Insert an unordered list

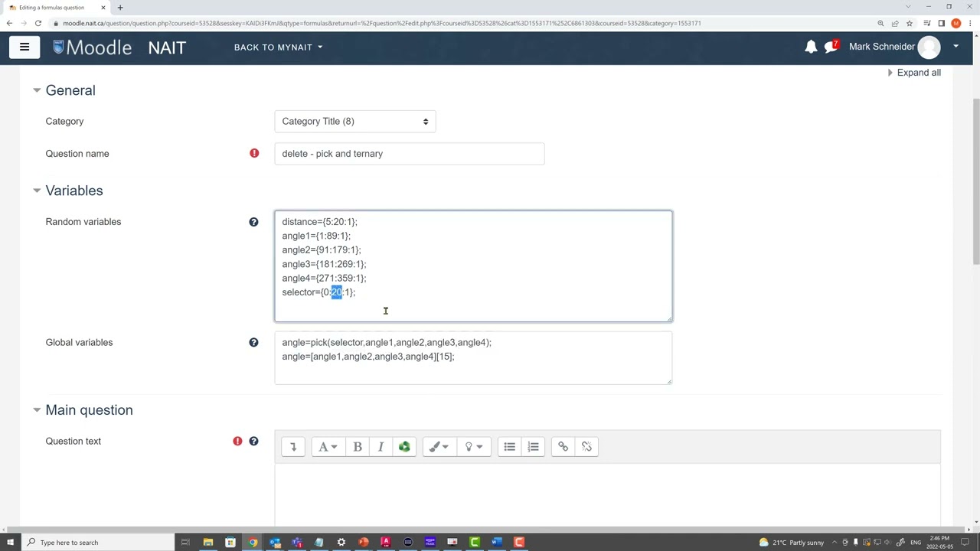pos(509,447)
